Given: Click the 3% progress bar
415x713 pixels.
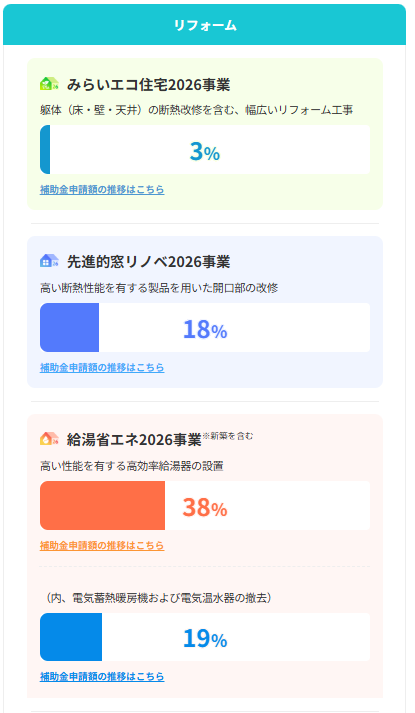Looking at the screenshot, I should [x=205, y=150].
